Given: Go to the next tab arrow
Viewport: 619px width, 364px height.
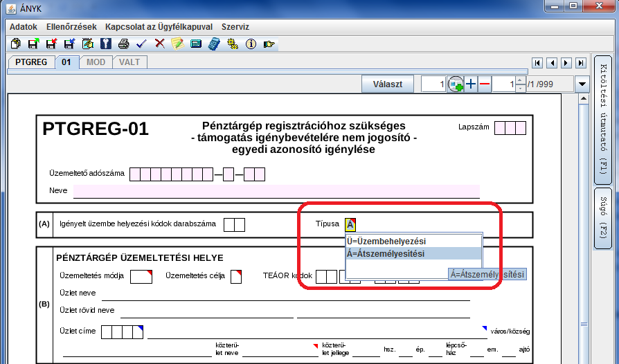Looking at the screenshot, I should click(566, 63).
